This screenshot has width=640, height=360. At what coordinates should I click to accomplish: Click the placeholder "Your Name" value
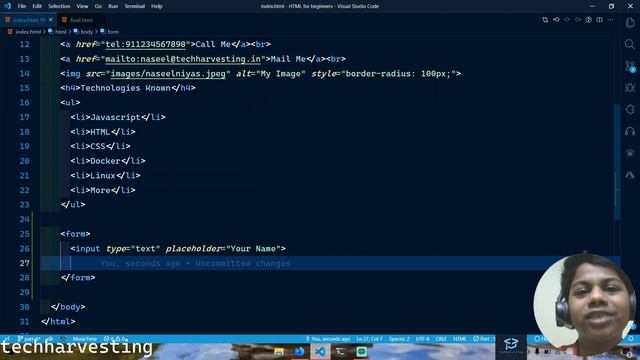253,249
